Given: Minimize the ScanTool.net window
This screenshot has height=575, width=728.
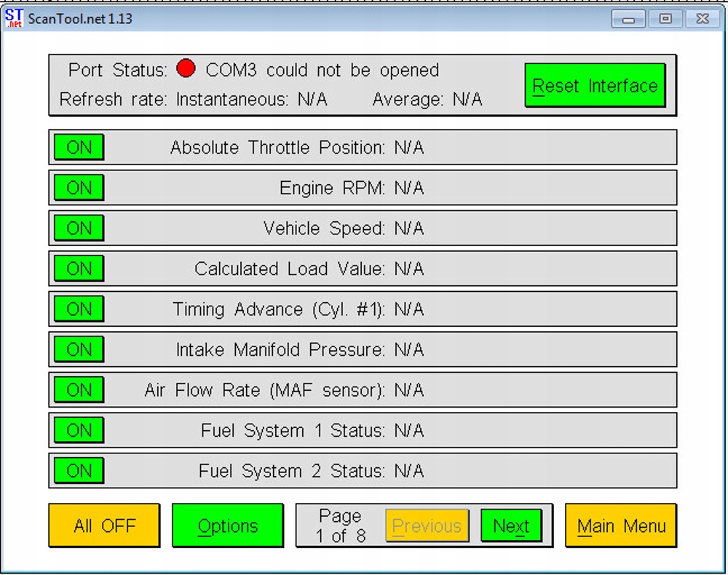Looking at the screenshot, I should (x=629, y=19).
